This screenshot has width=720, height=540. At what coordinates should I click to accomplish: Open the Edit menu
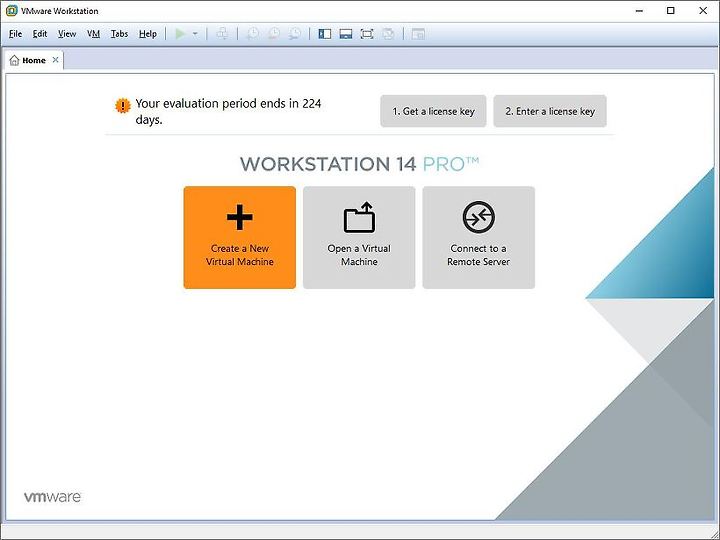[39, 34]
